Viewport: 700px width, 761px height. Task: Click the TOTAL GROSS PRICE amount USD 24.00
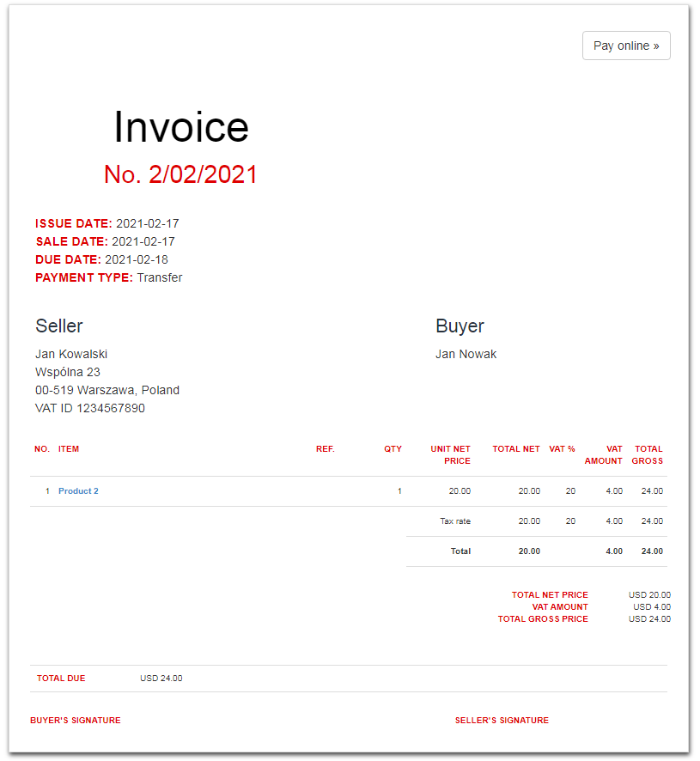pos(651,618)
